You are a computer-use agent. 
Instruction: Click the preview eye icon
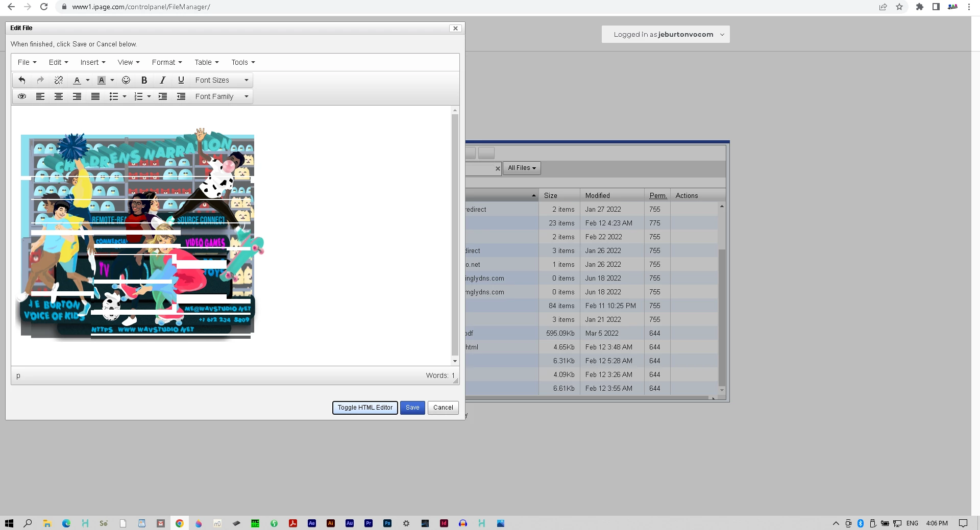[22, 96]
